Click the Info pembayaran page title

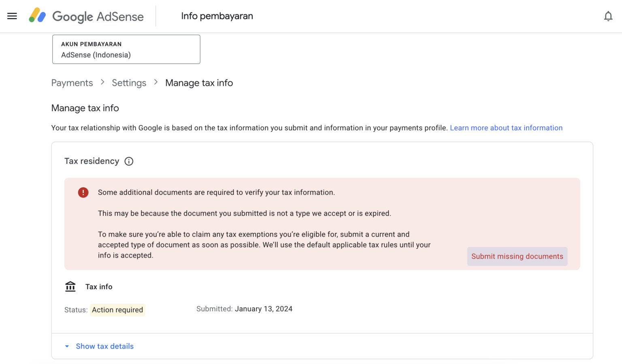click(x=217, y=16)
